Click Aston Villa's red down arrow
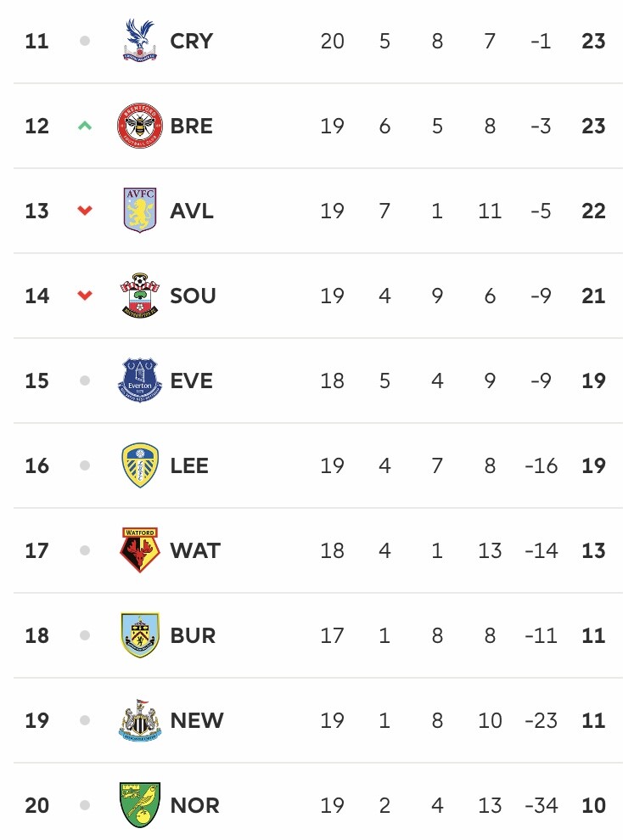 (x=85, y=211)
